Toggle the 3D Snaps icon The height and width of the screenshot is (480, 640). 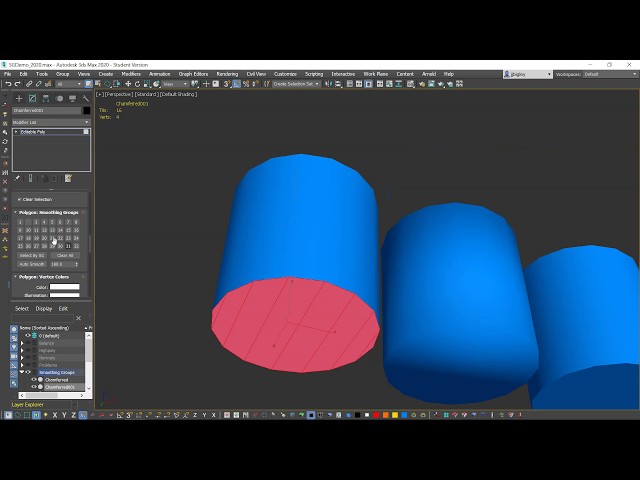pos(227,84)
